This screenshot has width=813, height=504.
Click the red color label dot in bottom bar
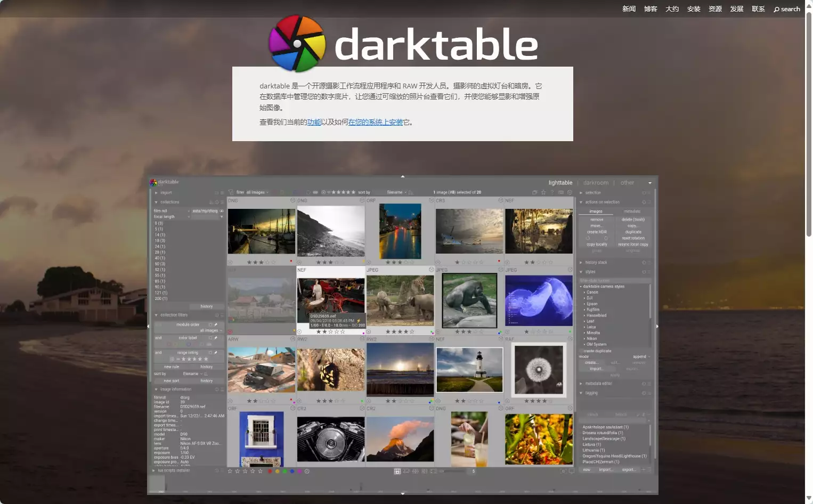pos(270,471)
